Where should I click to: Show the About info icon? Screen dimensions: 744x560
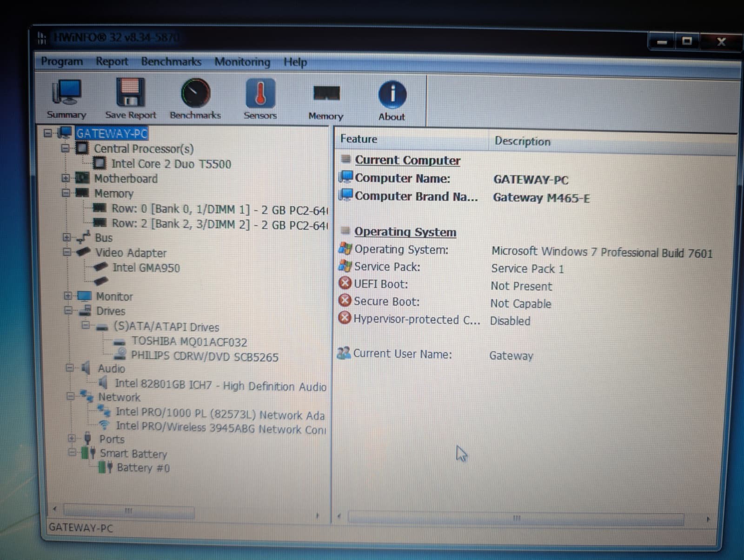[x=392, y=95]
